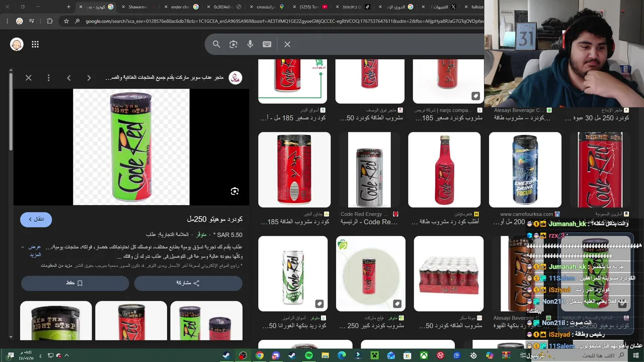Open File Explorer from the taskbar
Image resolution: width=644 pixels, height=362 pixels.
click(x=326, y=355)
